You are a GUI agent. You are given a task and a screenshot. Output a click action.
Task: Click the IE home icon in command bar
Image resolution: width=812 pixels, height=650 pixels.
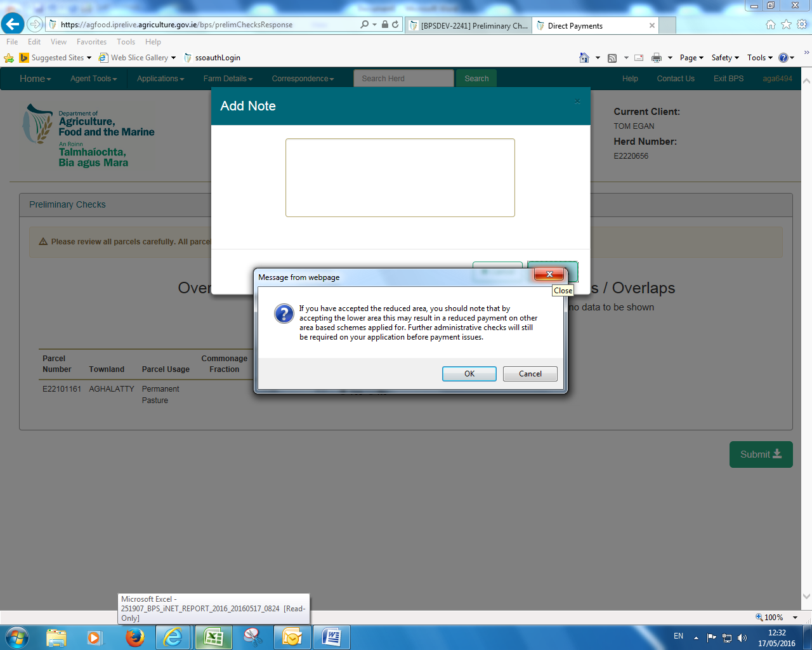click(x=584, y=58)
